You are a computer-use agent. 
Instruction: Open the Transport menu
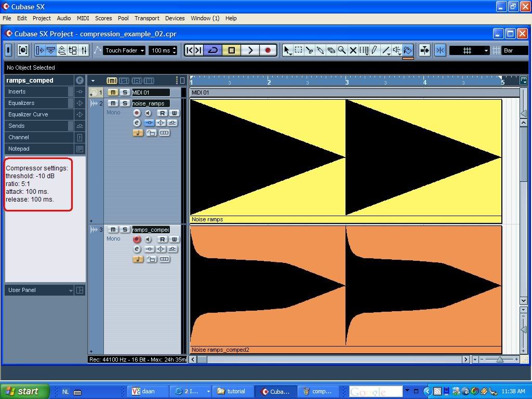(147, 18)
